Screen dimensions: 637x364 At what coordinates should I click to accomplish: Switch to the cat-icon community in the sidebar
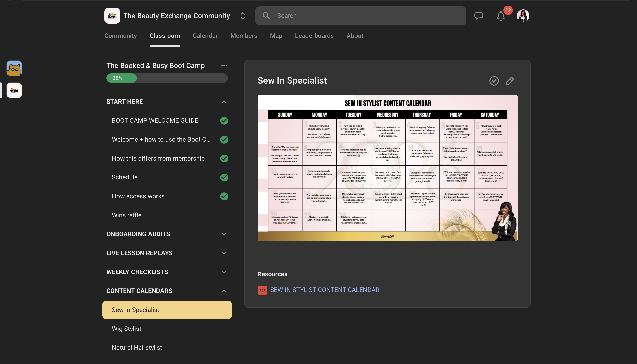[x=14, y=68]
